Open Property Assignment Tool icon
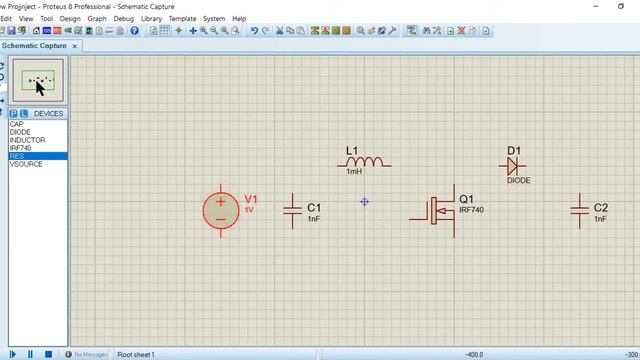Viewport: 640px width, 360px height. [x=437, y=31]
